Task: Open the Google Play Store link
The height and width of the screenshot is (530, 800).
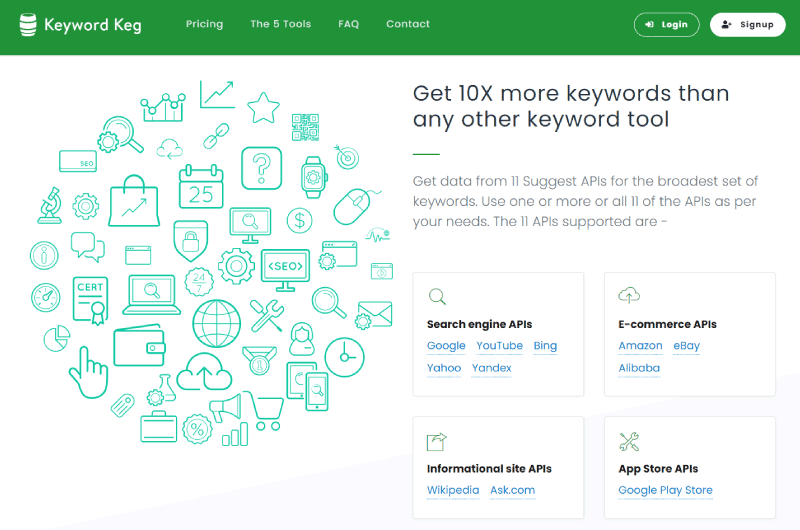Action: tap(665, 490)
